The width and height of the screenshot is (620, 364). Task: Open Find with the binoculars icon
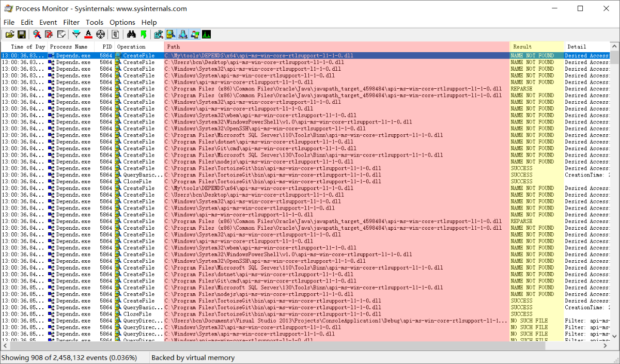[131, 35]
